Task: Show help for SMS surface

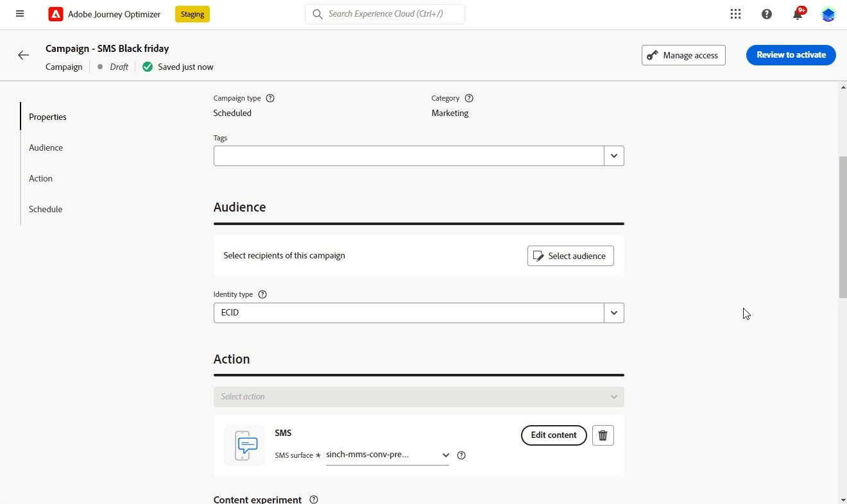Action: click(x=461, y=455)
